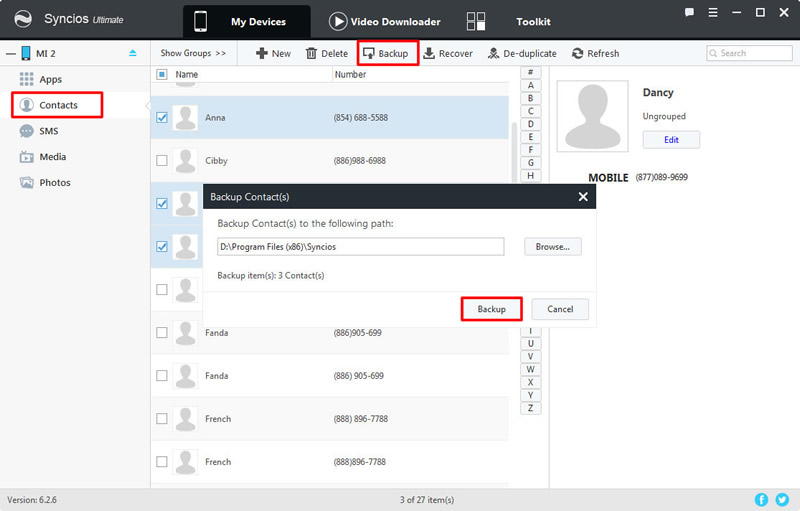Browse for a backup folder
The width and height of the screenshot is (800, 511).
click(x=553, y=247)
